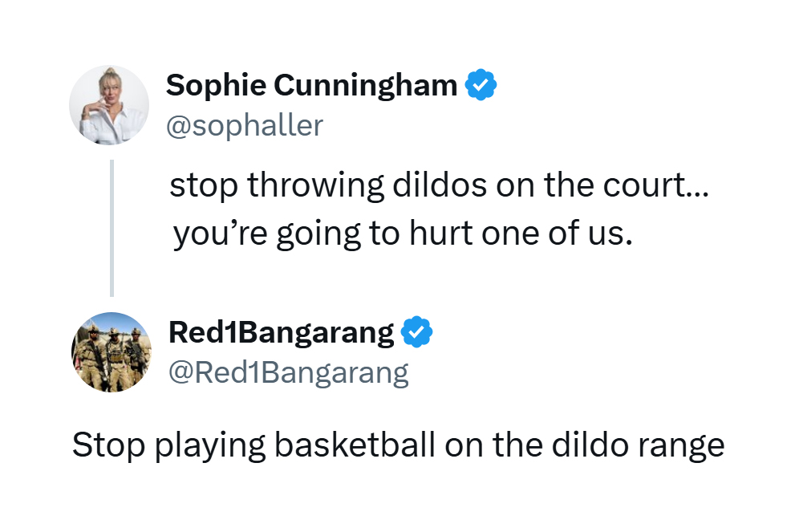This screenshot has width=799, height=532.
Task: Click the word "court..." in Sophie's tweet
Action: (x=656, y=185)
